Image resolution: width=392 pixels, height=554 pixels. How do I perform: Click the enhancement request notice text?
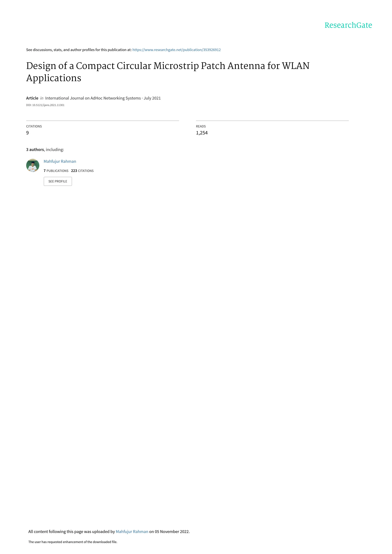pyautogui.click(x=73, y=542)
